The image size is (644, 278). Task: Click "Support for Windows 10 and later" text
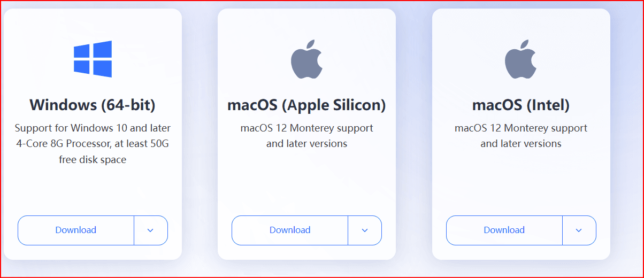93,128
